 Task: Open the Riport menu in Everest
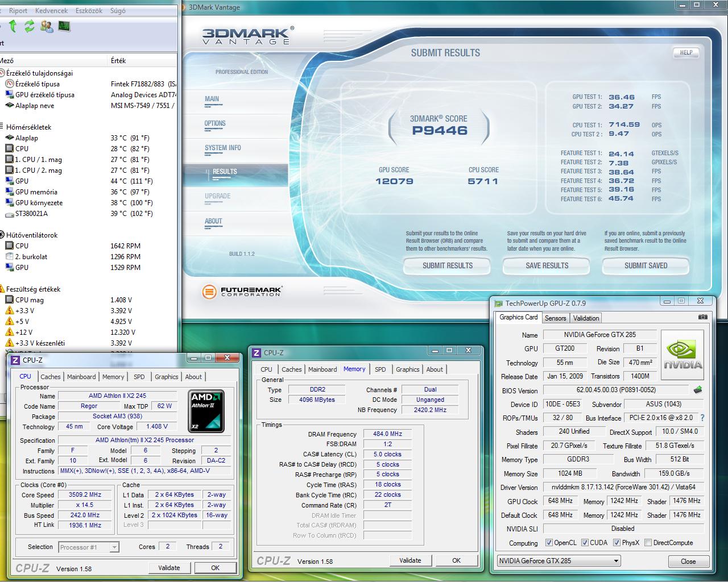[x=18, y=10]
